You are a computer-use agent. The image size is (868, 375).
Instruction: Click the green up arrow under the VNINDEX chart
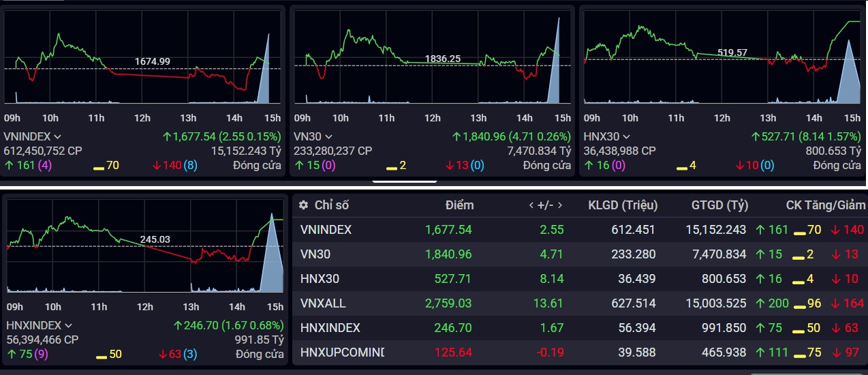click(8, 165)
